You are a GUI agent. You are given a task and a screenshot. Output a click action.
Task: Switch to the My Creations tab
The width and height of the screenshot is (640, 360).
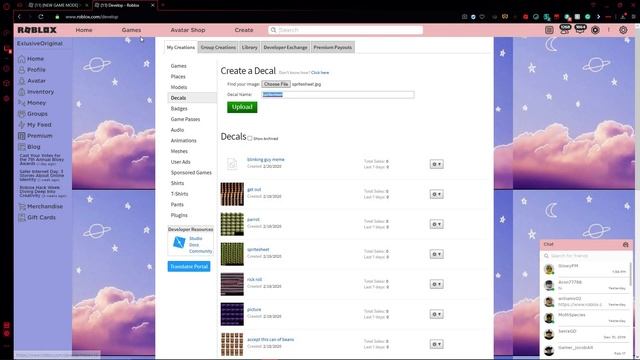[x=181, y=47]
